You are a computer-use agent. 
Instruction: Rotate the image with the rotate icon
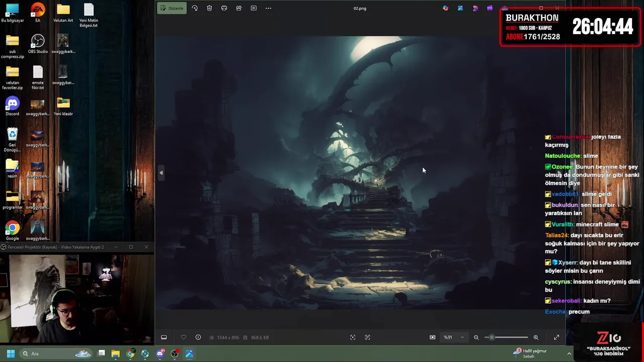(195, 8)
